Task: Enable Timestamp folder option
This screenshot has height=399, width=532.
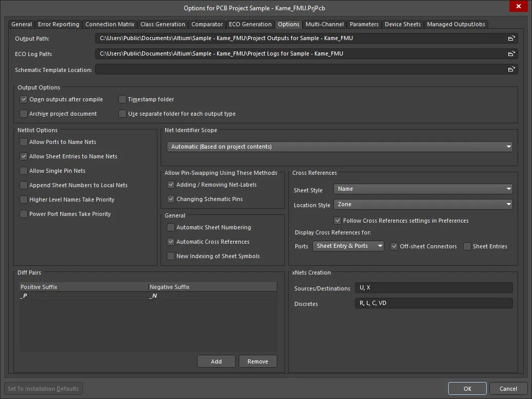Action: point(122,99)
